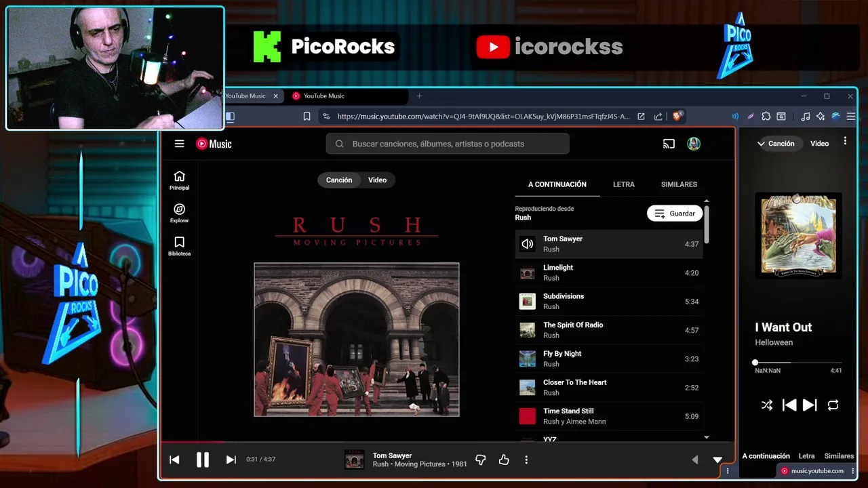The height and width of the screenshot is (488, 868).
Task: Toggle repeat in side panel player
Action: (833, 405)
